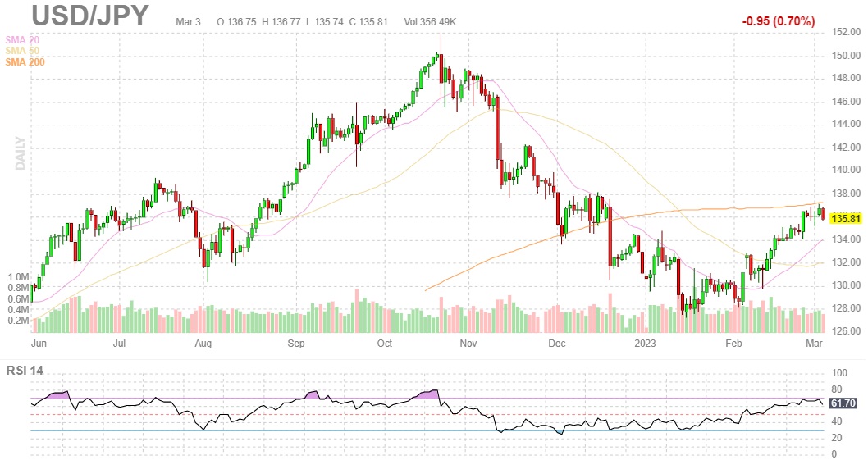868x460 pixels.
Task: Click the 0.8M volume scale label
Action: (18, 288)
